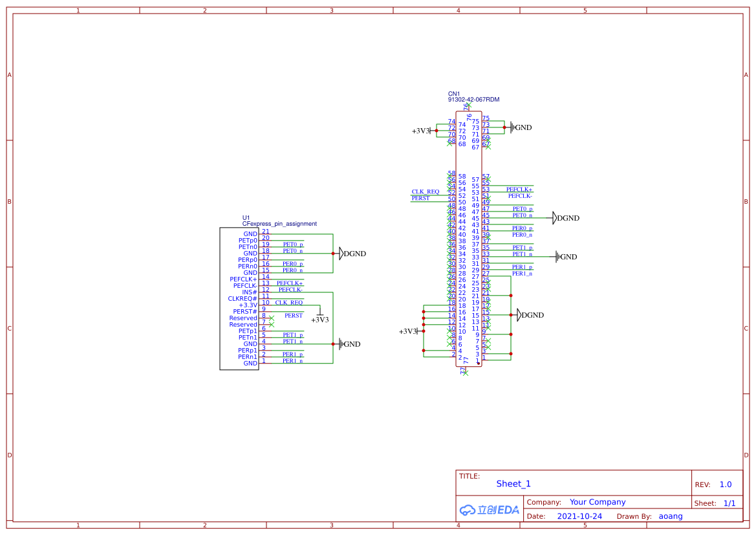This screenshot has width=756, height=535.
Task: Select DGND symbol next to PET0 nets on CN1
Action: click(556, 218)
